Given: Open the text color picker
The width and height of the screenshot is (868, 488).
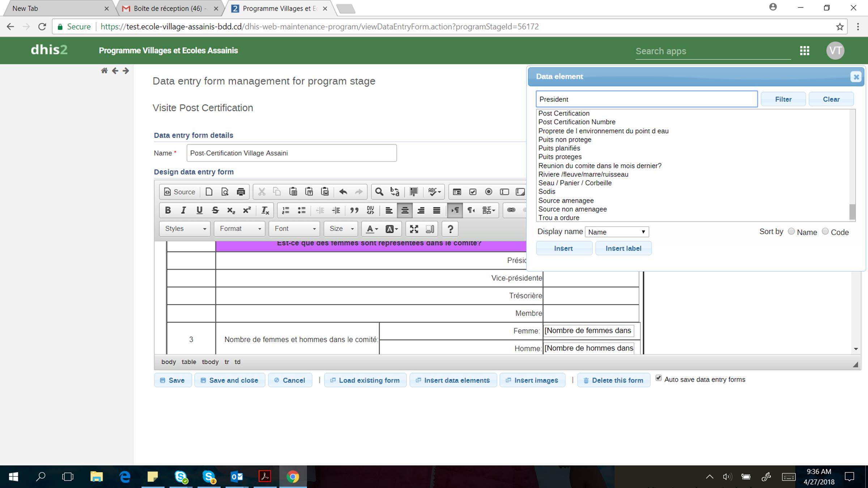Looking at the screenshot, I should 372,229.
